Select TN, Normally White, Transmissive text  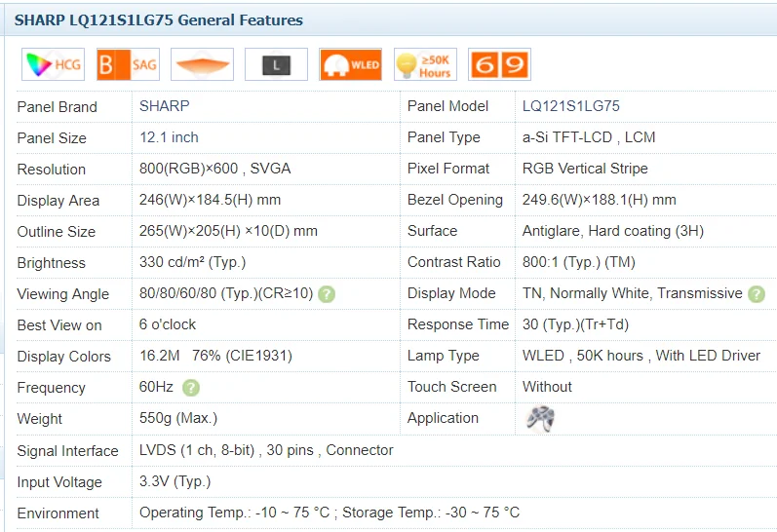(x=633, y=293)
